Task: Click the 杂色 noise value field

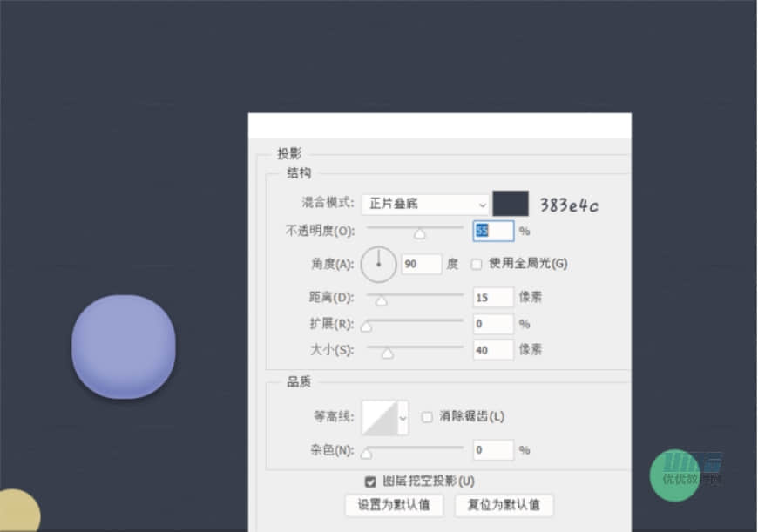Action: point(493,450)
